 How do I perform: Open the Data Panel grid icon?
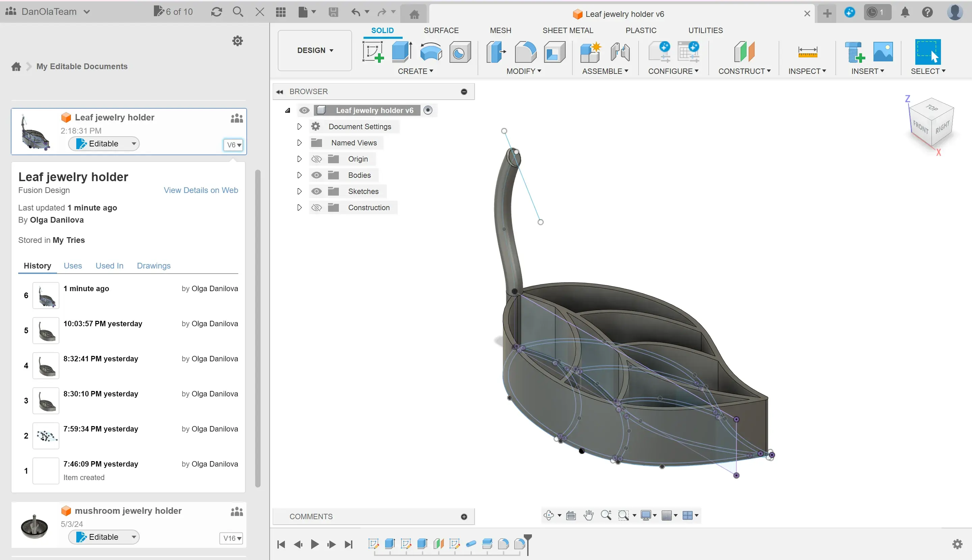(281, 12)
